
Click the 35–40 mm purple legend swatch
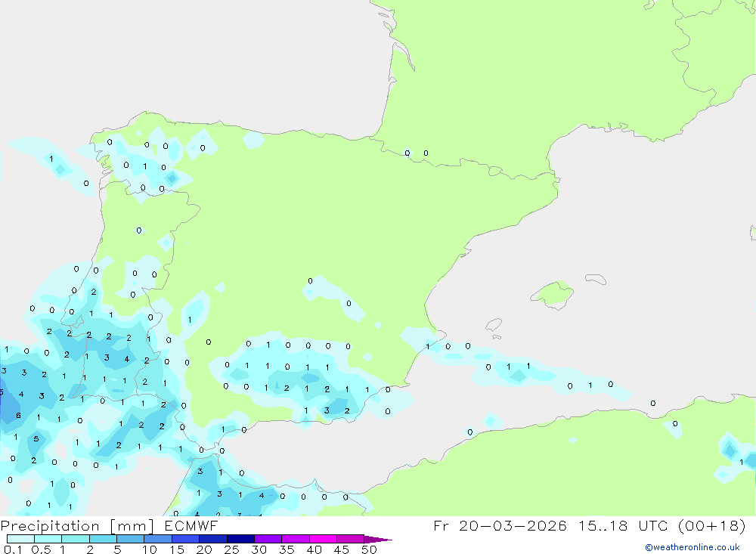[295, 539]
